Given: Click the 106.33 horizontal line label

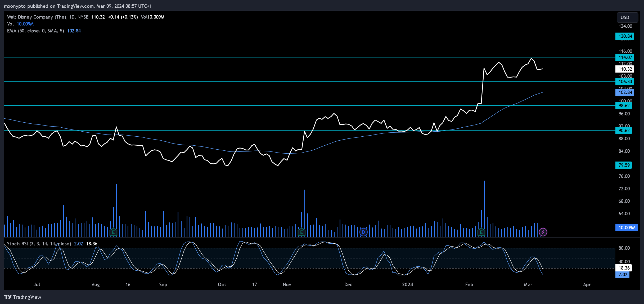Looking at the screenshot, I should click(625, 82).
